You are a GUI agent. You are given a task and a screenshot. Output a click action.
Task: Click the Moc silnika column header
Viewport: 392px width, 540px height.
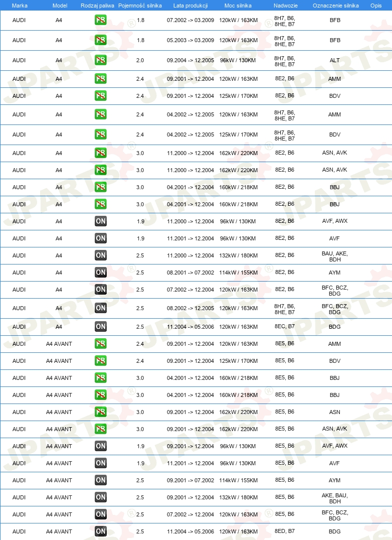(x=238, y=6)
